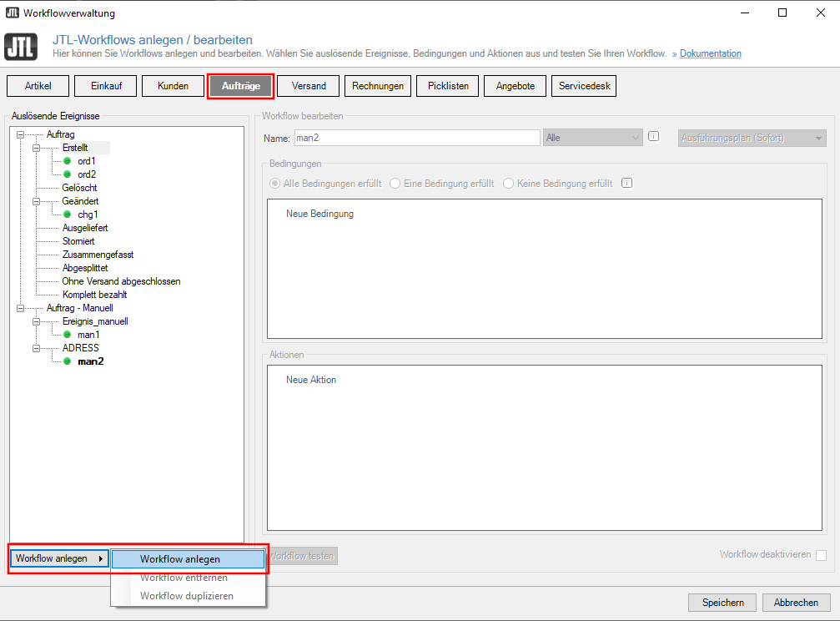Open the Alle dropdown
Viewport: 840px width, 621px height.
(592, 138)
